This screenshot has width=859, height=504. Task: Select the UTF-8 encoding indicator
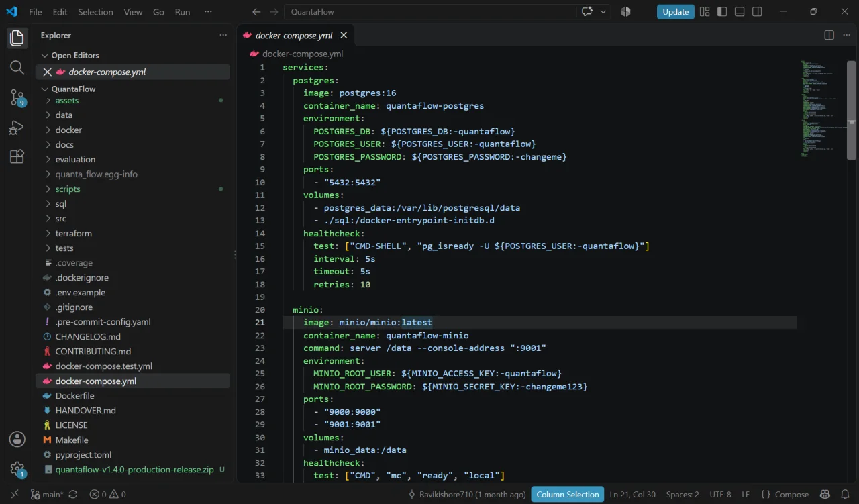click(x=720, y=495)
